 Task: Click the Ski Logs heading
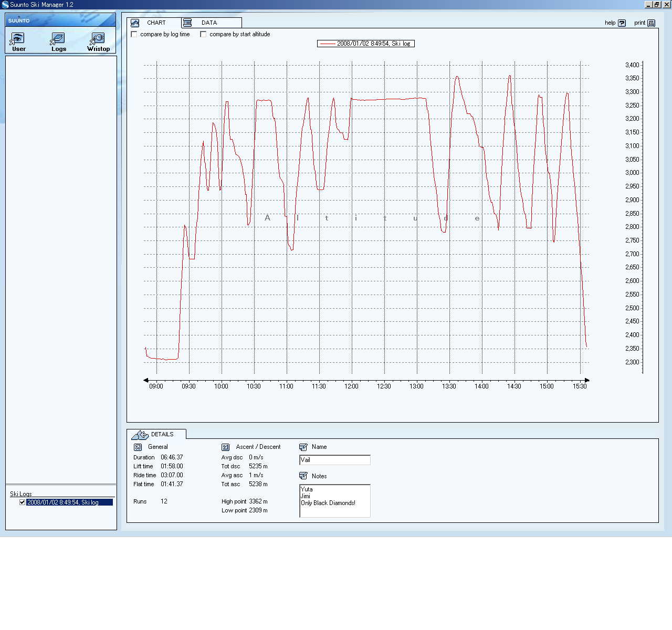pyautogui.click(x=21, y=494)
